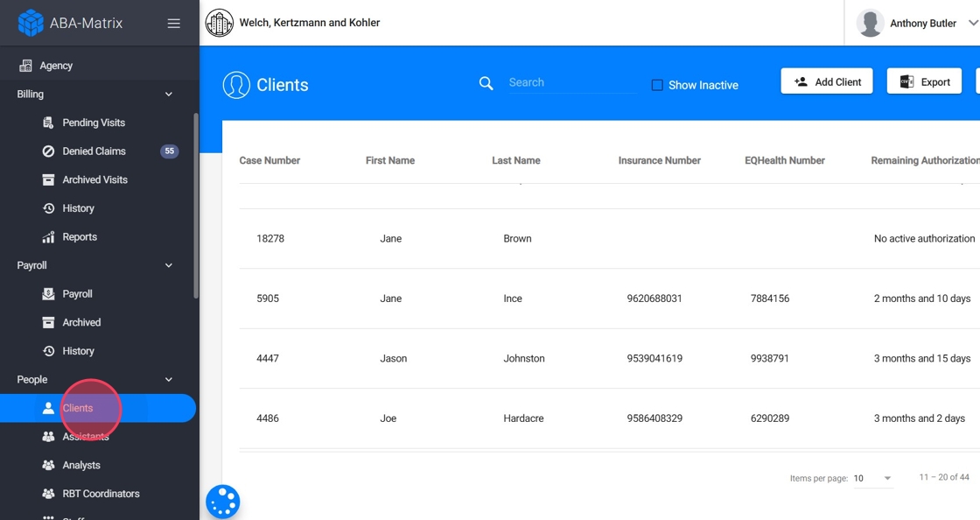Click the search magnifier icon

click(486, 83)
